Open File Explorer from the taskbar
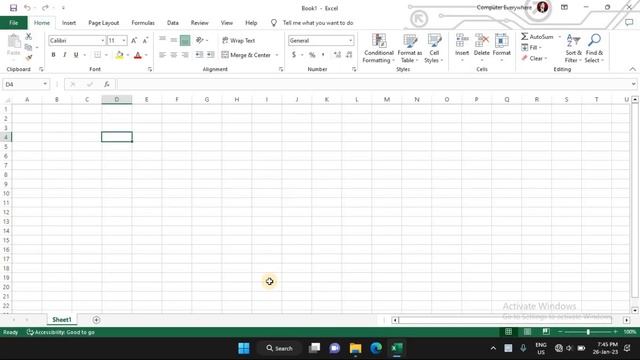 coord(355,348)
